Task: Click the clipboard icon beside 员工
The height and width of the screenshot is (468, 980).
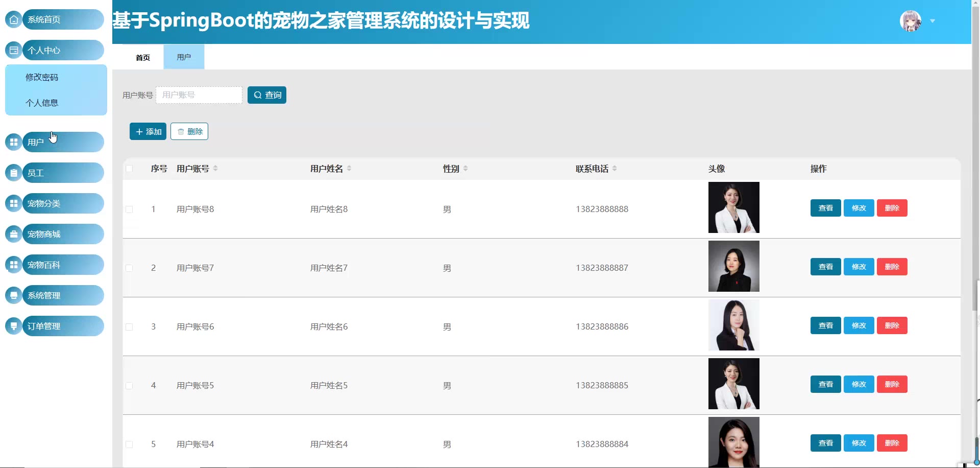Action: 14,173
